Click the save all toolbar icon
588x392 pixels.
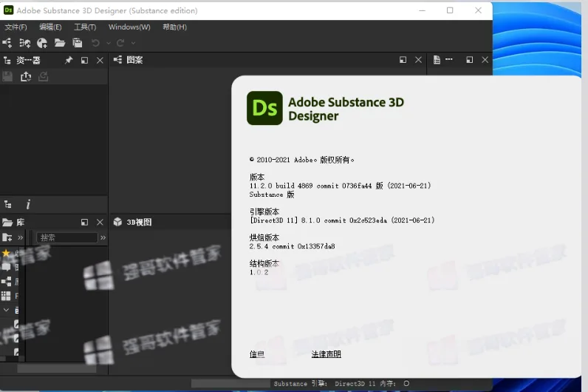click(x=78, y=43)
